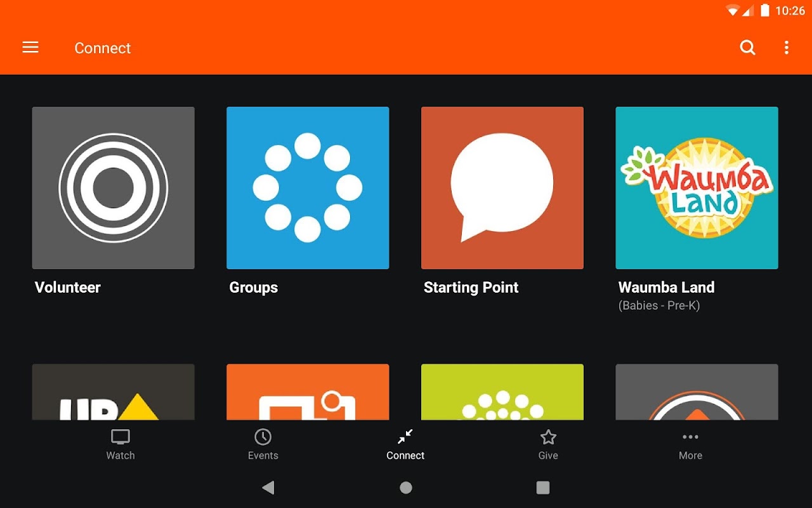Click the Groups label
The width and height of the screenshot is (812, 508).
tap(254, 288)
